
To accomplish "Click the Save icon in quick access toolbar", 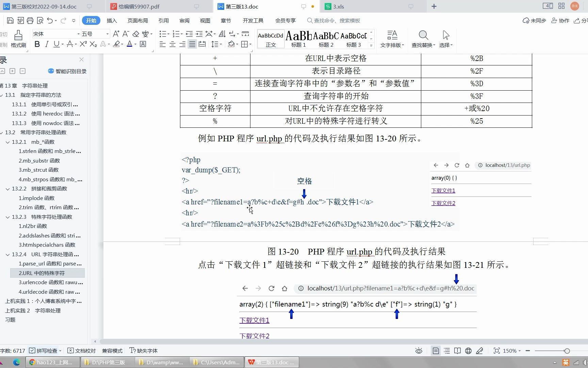I will (x=10, y=21).
